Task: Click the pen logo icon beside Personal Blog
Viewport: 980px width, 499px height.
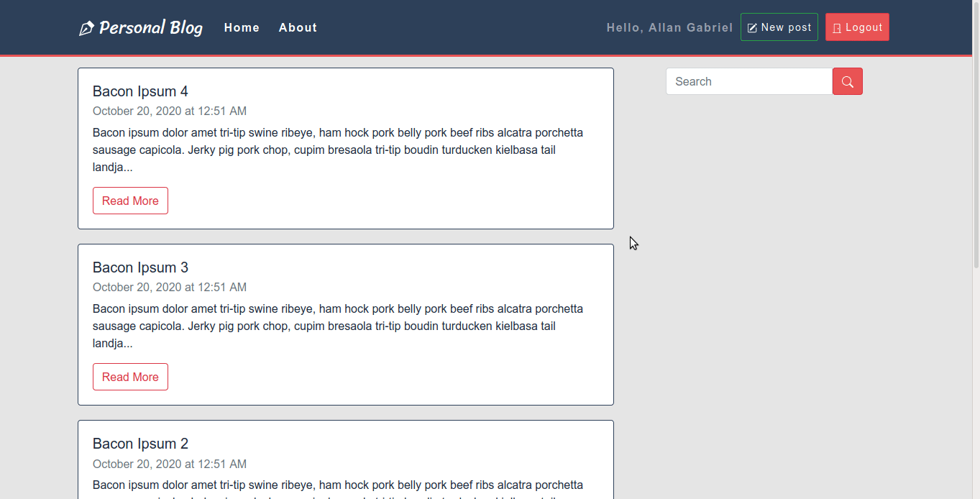Action: pos(86,29)
